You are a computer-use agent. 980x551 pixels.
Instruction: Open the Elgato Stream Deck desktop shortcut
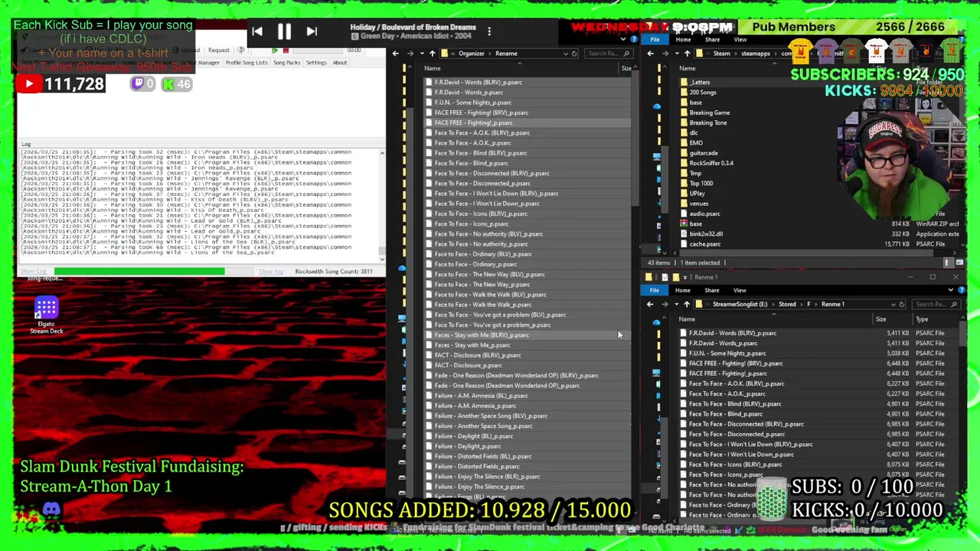coord(46,315)
